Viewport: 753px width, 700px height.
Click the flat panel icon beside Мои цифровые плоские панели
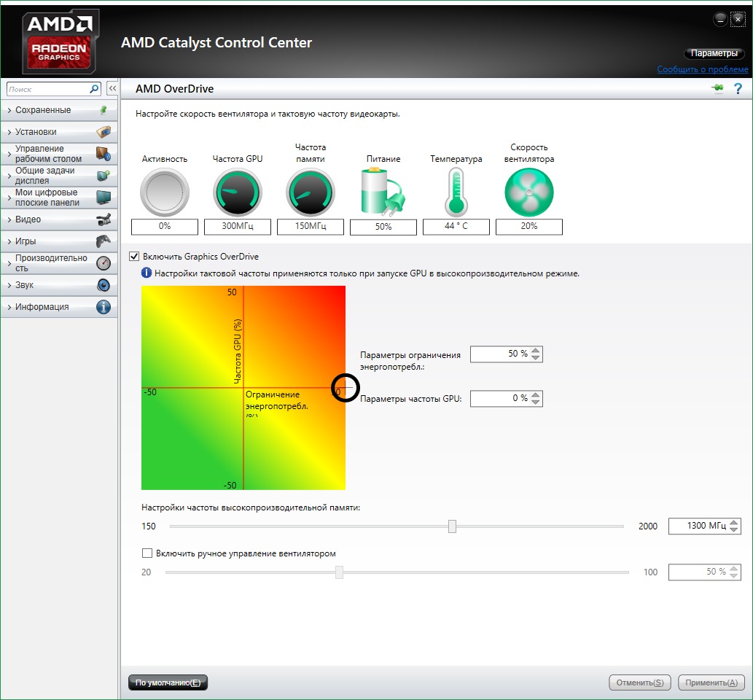(104, 197)
